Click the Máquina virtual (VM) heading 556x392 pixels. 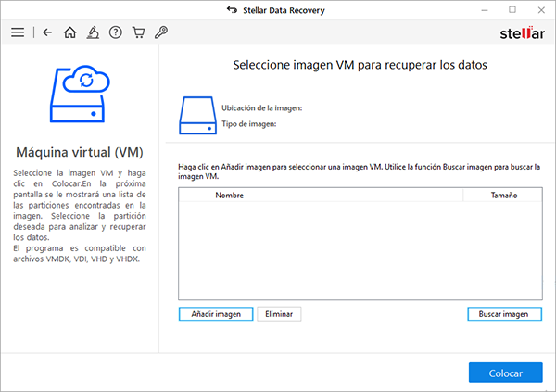(80, 153)
